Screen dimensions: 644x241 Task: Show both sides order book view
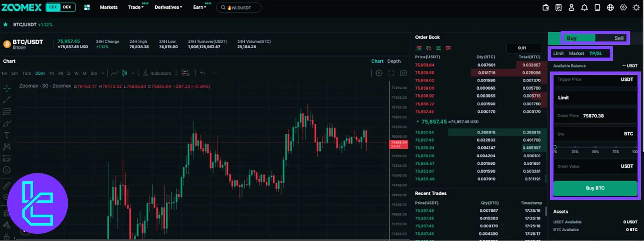[419, 48]
